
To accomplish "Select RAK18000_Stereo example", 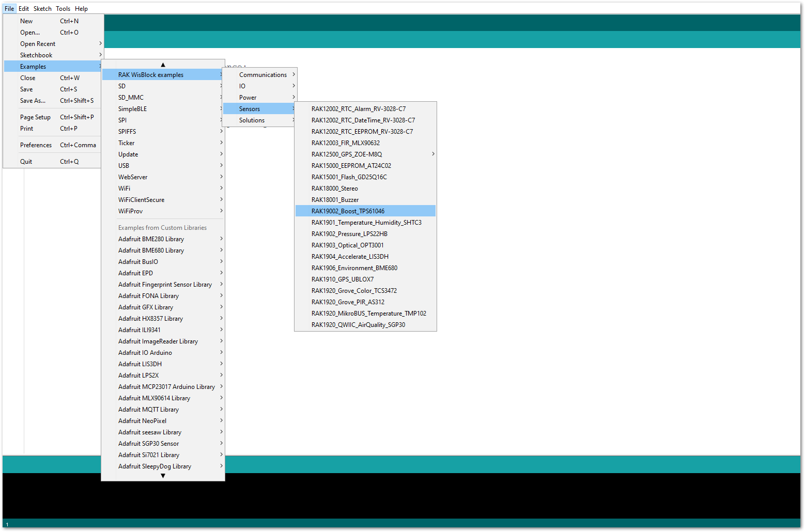I will (x=365, y=189).
